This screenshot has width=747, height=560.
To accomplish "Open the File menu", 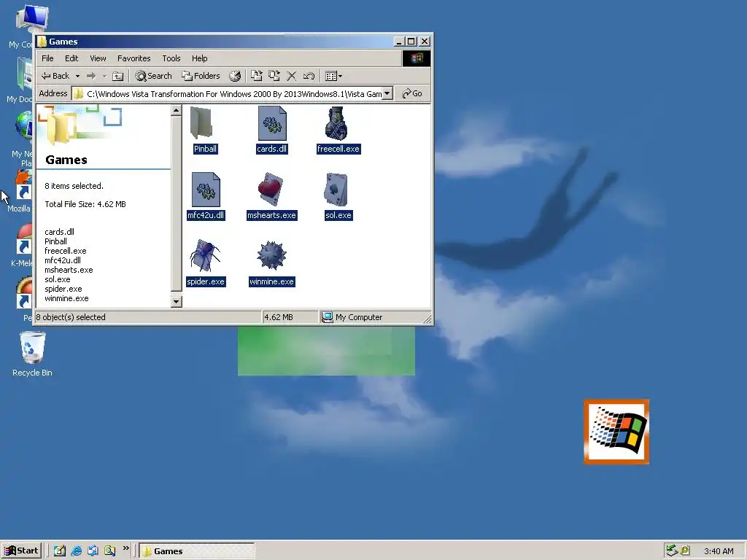I will pos(47,58).
